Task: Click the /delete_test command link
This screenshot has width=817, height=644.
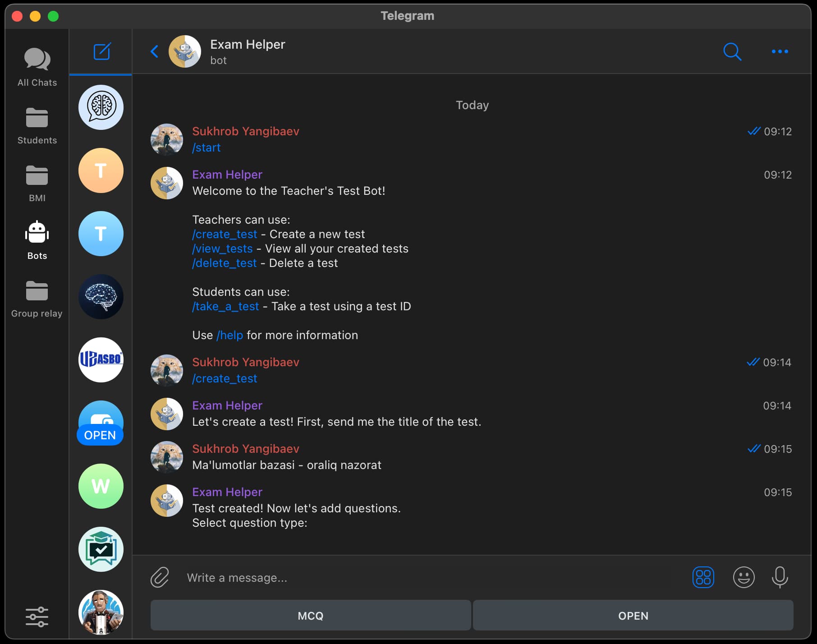Action: point(224,263)
